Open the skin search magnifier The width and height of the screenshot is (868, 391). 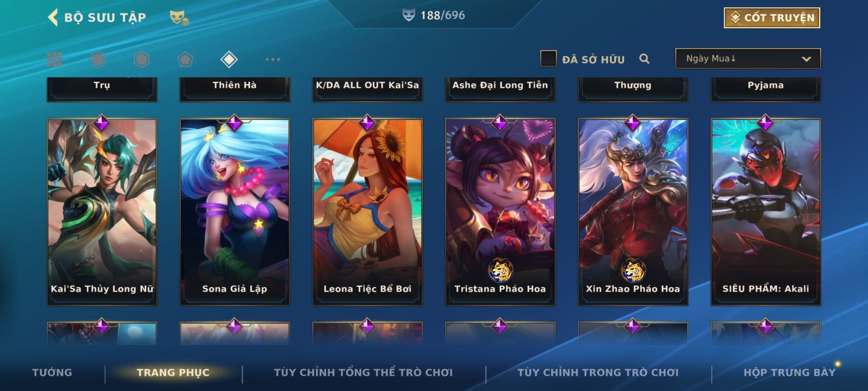coord(644,59)
